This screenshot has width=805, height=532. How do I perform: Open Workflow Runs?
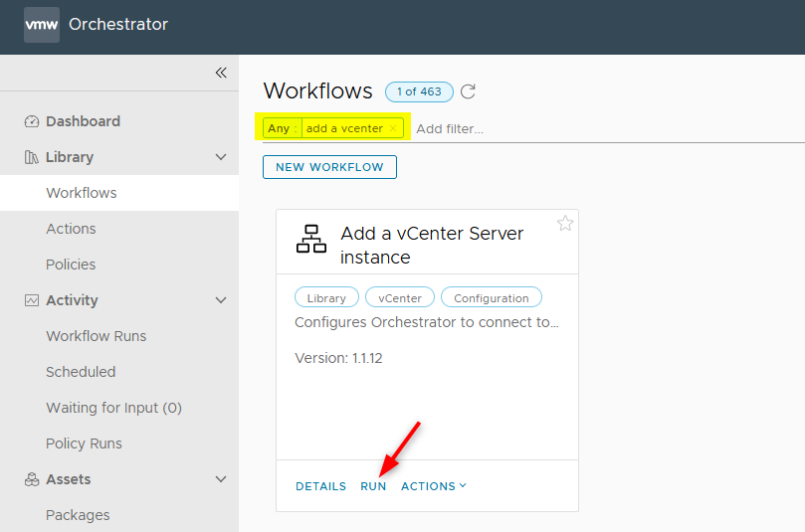[96, 336]
